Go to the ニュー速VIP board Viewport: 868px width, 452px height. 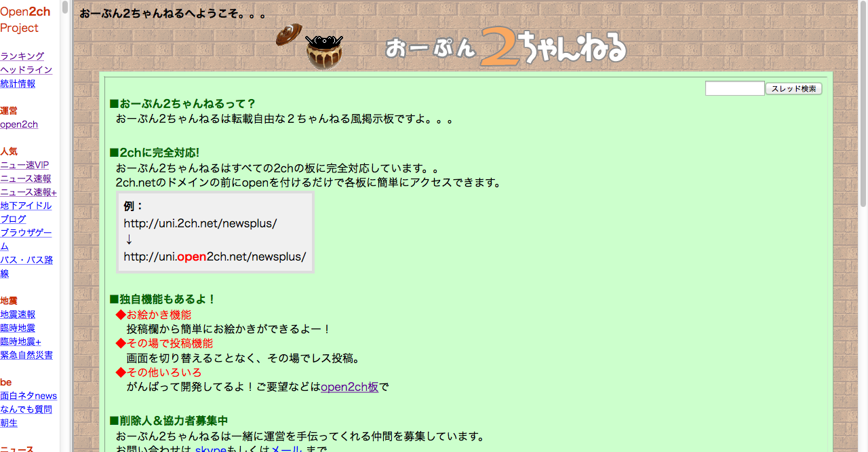[24, 165]
